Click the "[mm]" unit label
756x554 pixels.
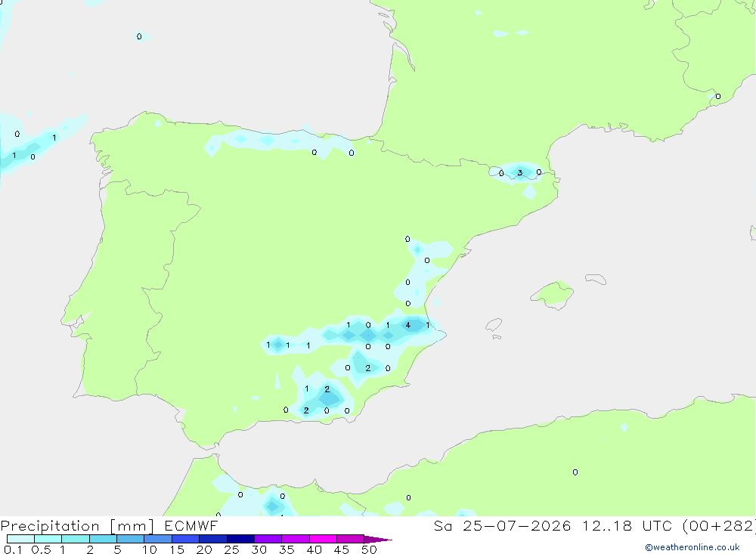point(132,526)
